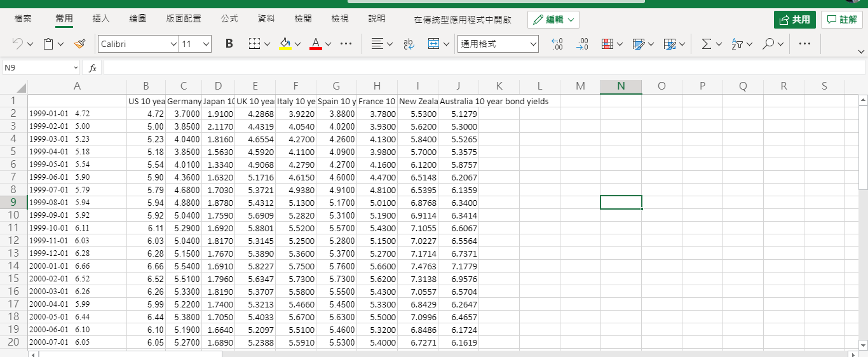Click the Undo icon
The height and width of the screenshot is (357, 868).
[x=17, y=44]
